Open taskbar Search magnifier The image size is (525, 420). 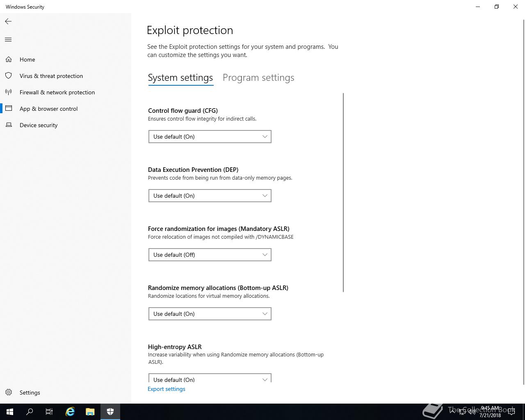point(30,412)
